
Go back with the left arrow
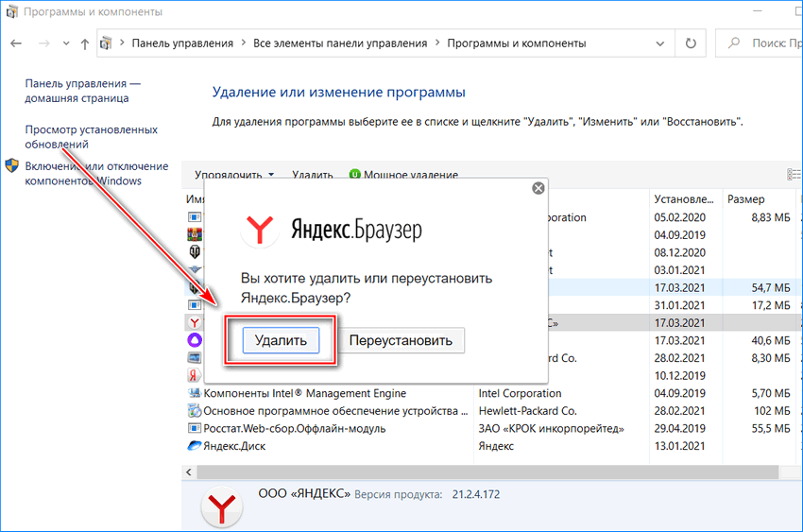point(16,43)
